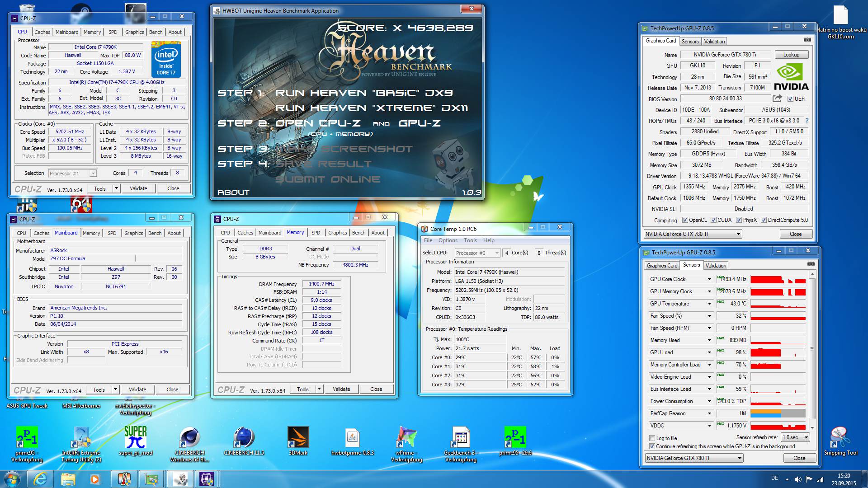Screen dimensions: 868x488
Task: Toggle CUDA computing checkbox
Action: pyautogui.click(x=713, y=220)
